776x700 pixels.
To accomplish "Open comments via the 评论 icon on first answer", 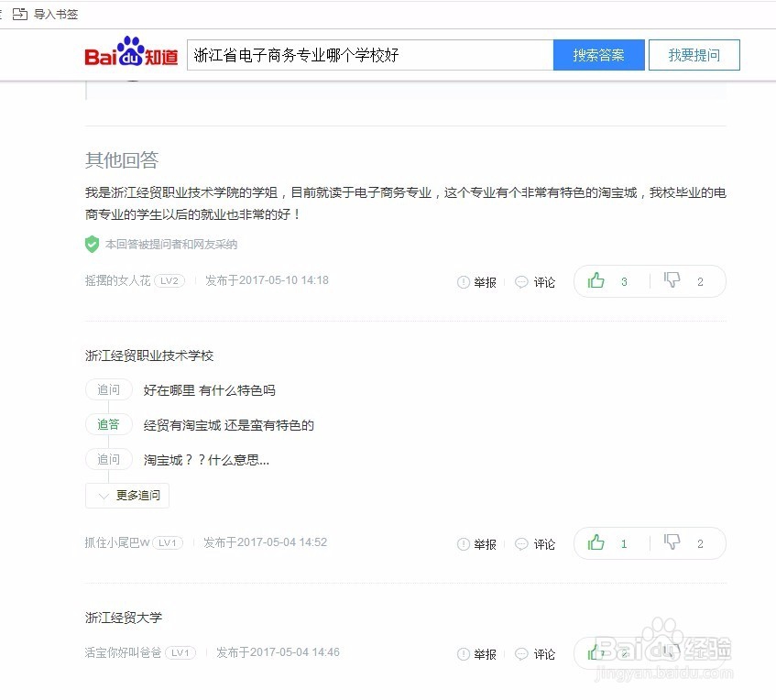I will 521,282.
